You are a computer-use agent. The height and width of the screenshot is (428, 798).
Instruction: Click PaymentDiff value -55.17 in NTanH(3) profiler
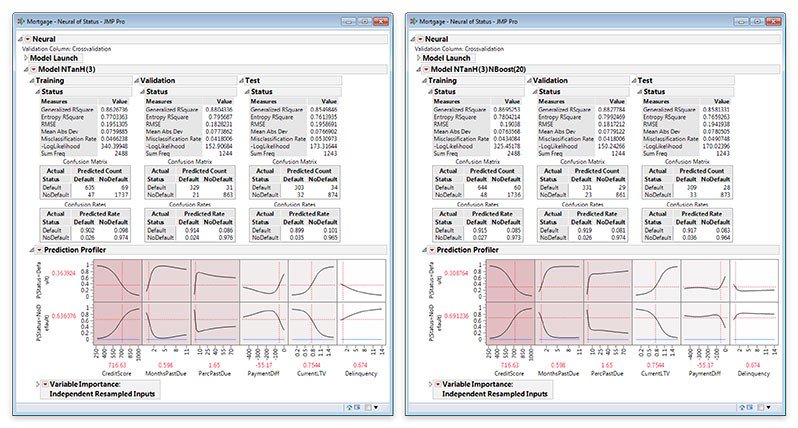click(x=263, y=365)
